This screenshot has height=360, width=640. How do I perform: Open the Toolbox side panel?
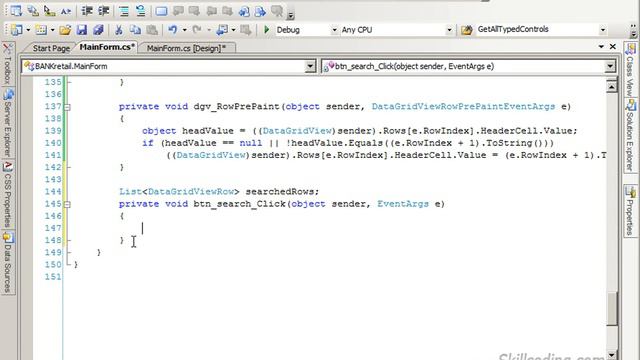pyautogui.click(x=8, y=64)
